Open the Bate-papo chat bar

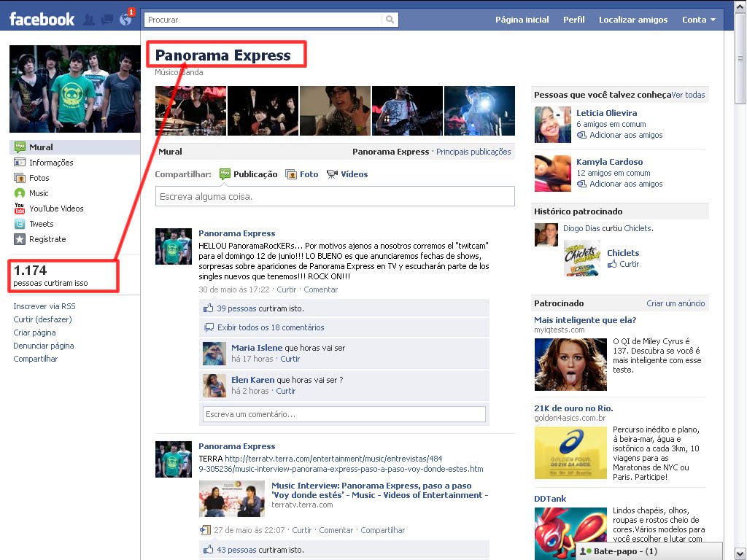(649, 551)
